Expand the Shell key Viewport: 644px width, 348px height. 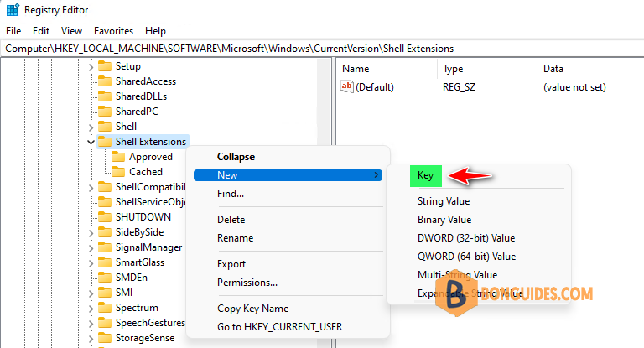[x=91, y=127]
